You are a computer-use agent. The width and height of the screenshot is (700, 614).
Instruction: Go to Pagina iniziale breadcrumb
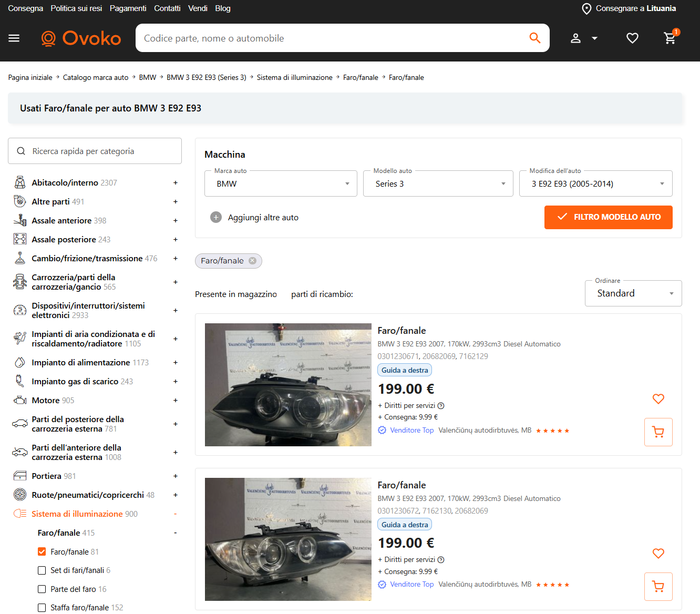[x=30, y=78]
